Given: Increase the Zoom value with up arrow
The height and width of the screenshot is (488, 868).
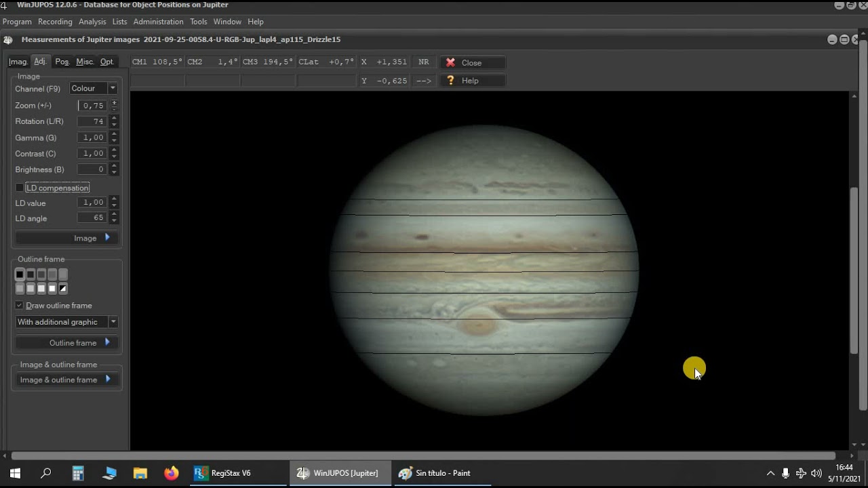Looking at the screenshot, I should tap(114, 102).
